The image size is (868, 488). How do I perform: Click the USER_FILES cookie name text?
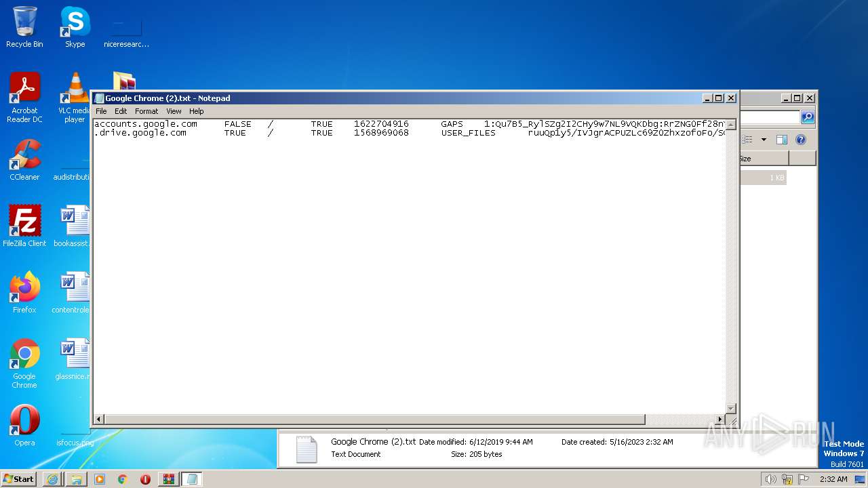pos(468,133)
